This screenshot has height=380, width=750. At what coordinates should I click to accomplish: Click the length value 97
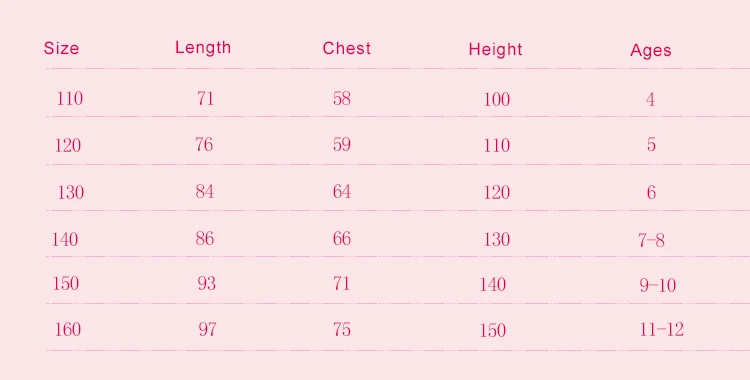(x=207, y=329)
